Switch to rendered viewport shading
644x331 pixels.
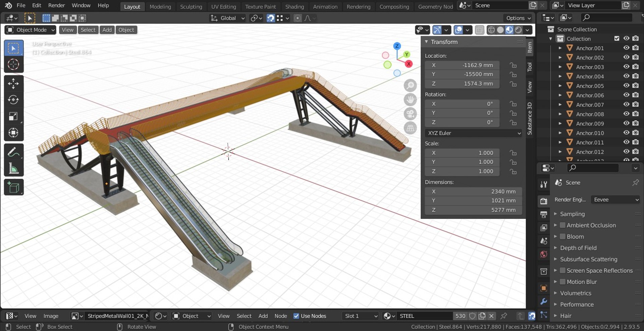[518, 30]
